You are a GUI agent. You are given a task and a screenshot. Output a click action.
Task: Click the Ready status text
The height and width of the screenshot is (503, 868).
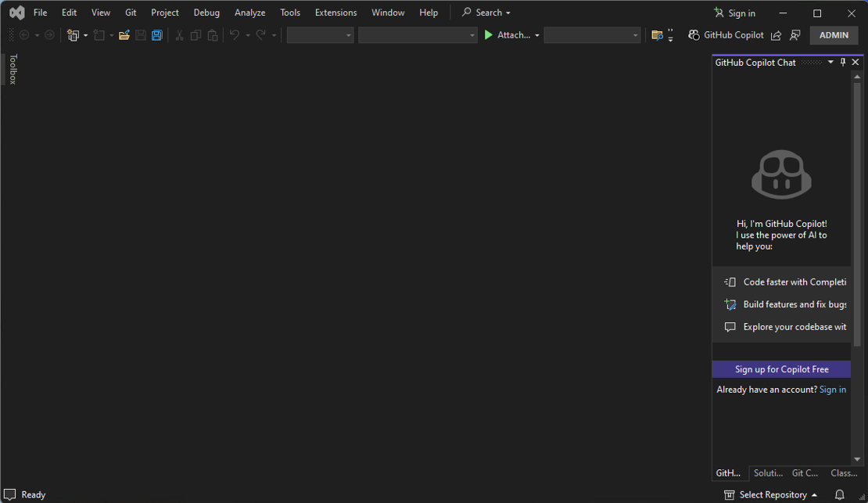point(33,494)
